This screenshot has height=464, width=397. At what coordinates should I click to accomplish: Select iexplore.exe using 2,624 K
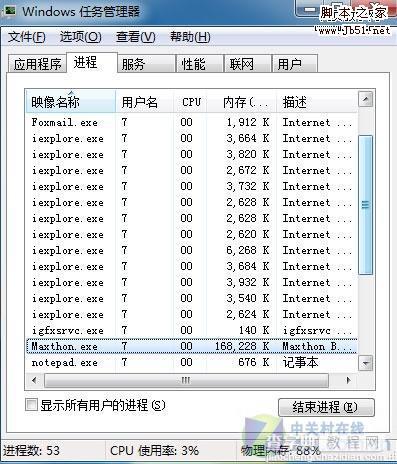click(x=192, y=314)
